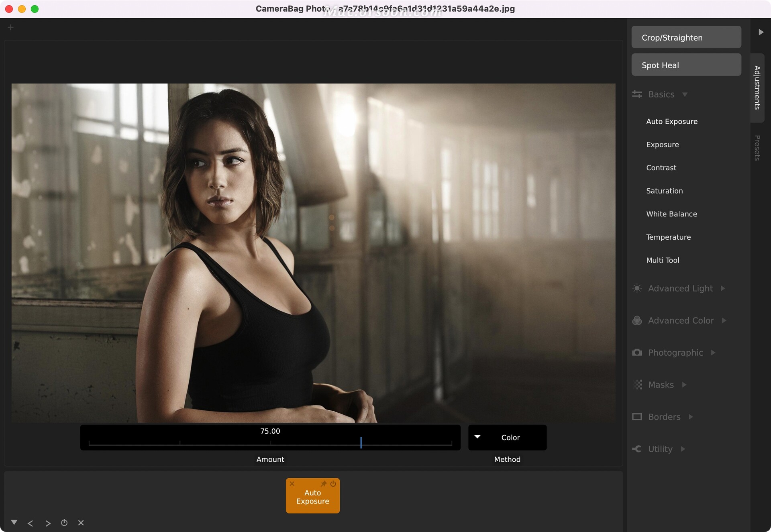Switch to the Presets tab
Screen dimensions: 771x532
coord(757,148)
